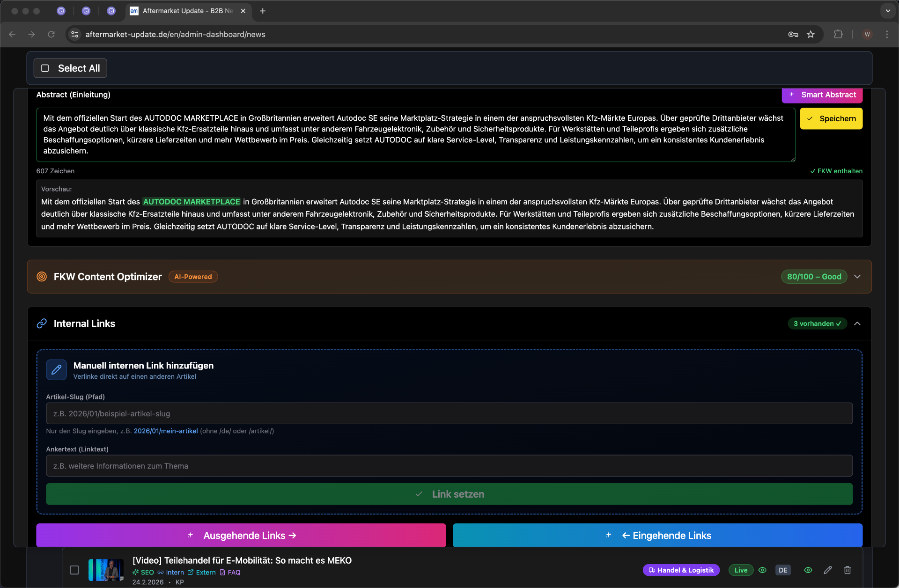Click the browser forward arrow
Viewport: 899px width, 588px height.
pos(31,34)
